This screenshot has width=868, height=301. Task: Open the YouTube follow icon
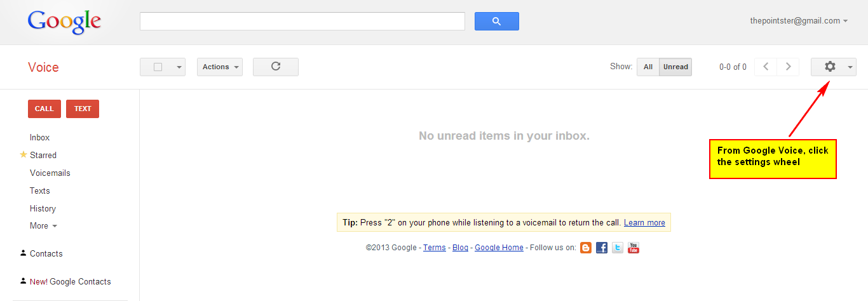[x=634, y=248]
